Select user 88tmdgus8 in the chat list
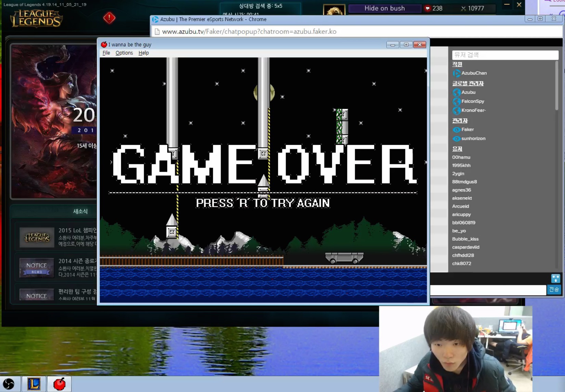This screenshot has width=565, height=392. click(464, 182)
